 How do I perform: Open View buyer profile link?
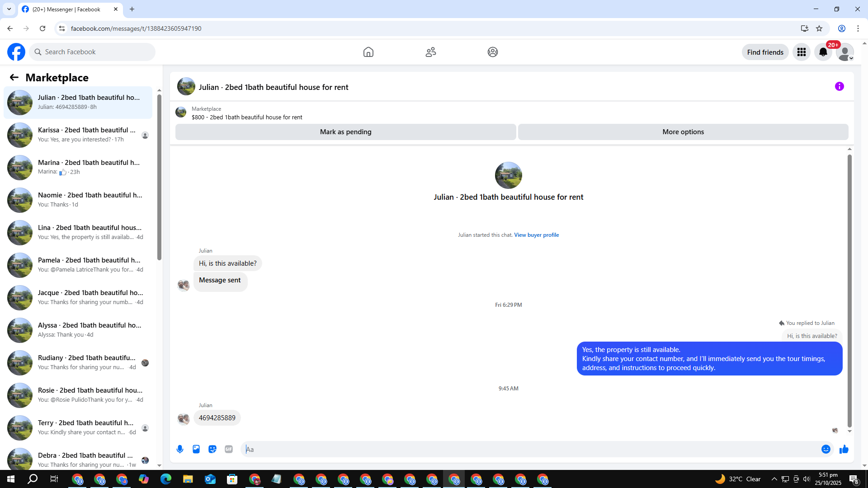[x=536, y=235]
